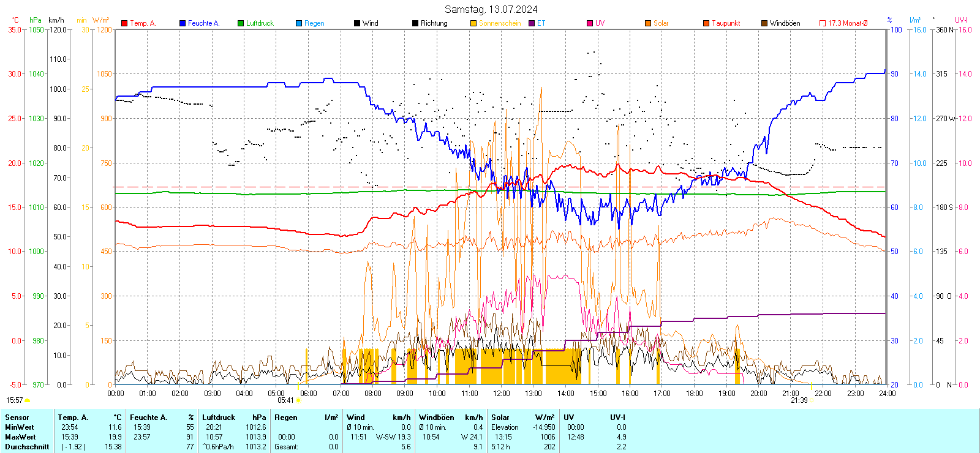Click the Taupunkt legend label
Image resolution: width=980 pixels, height=453 pixels.
coord(726,23)
